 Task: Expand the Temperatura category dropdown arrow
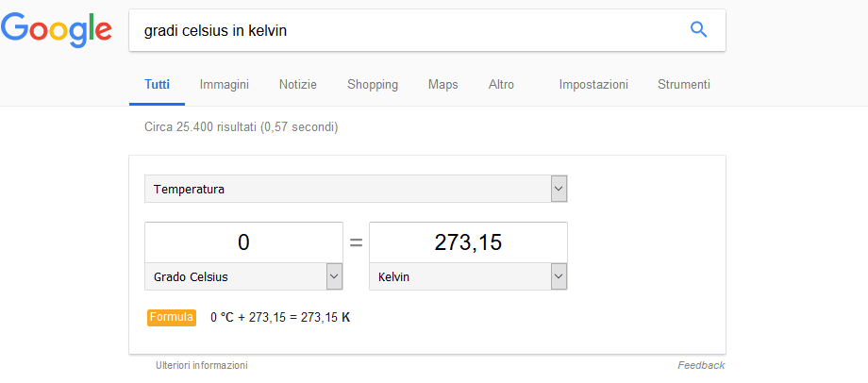(559, 189)
